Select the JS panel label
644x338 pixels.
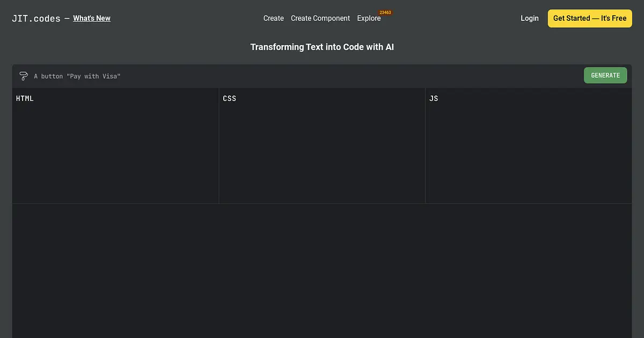[x=434, y=99]
